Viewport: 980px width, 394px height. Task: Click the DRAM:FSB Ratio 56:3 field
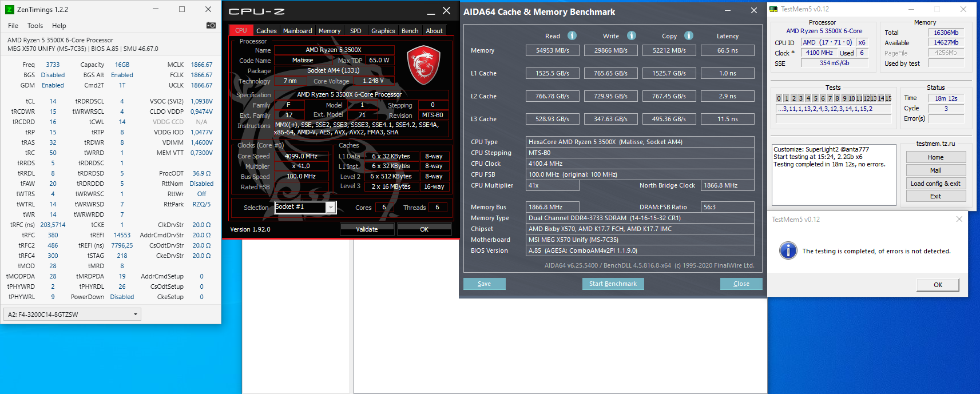point(728,207)
